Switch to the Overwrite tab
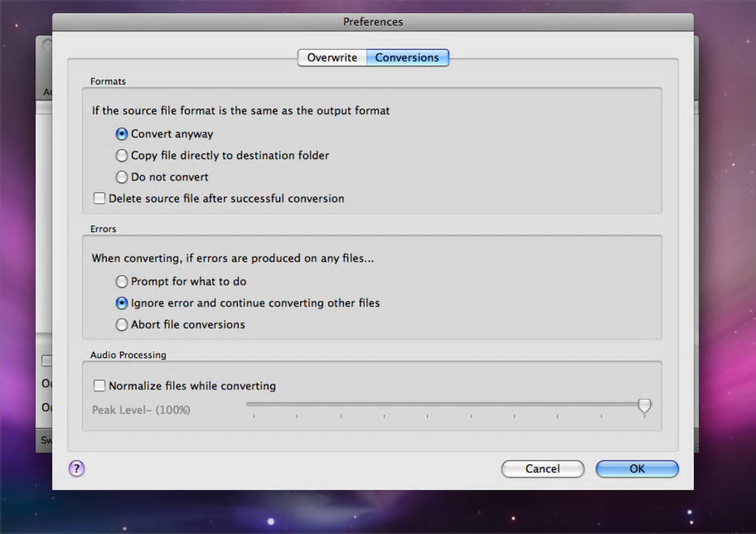 click(x=332, y=58)
